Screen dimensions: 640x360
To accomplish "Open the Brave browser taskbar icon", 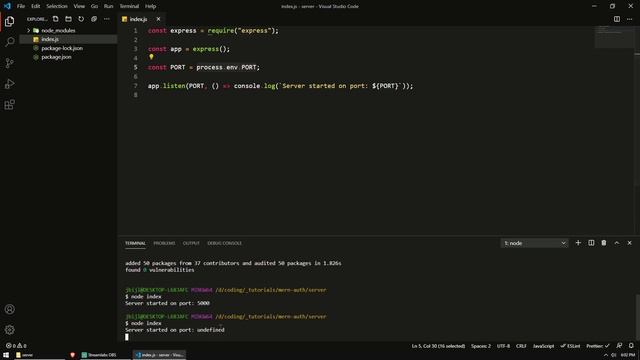I will pos(73,355).
